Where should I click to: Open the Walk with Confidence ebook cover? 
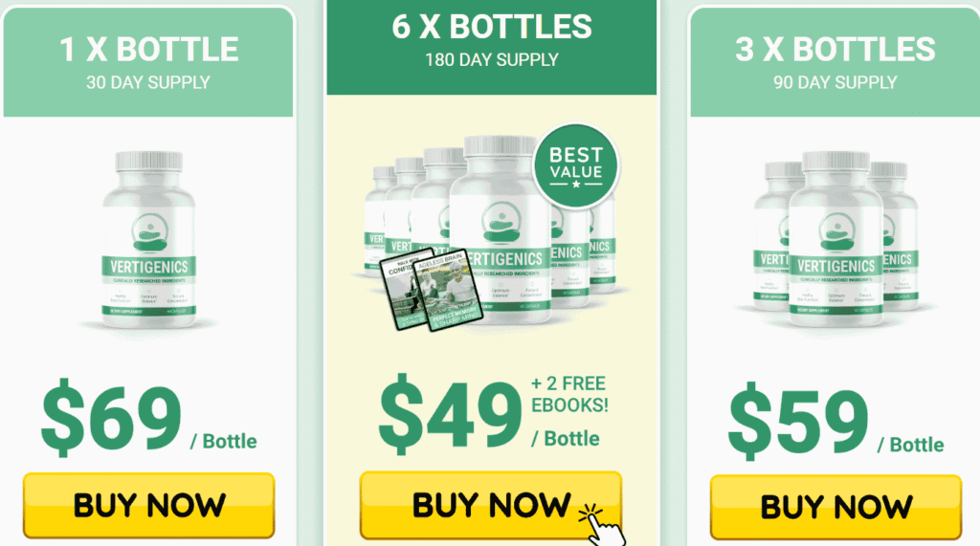tap(401, 292)
